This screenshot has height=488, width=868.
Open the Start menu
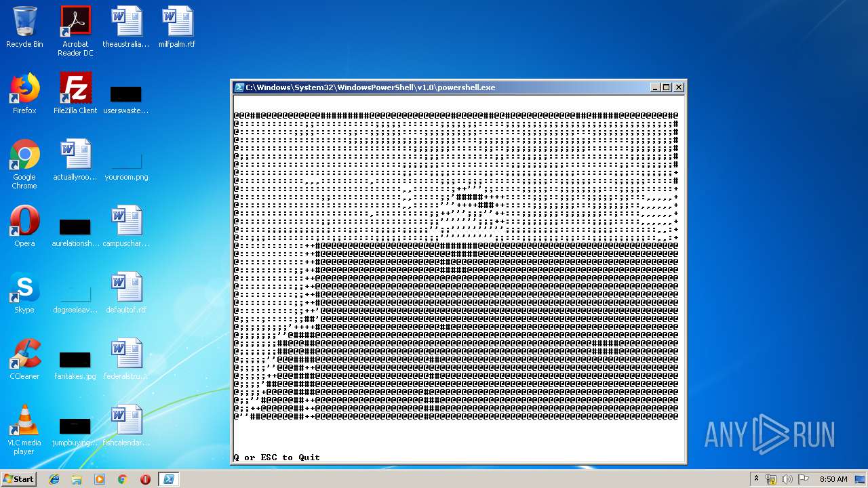(x=18, y=479)
